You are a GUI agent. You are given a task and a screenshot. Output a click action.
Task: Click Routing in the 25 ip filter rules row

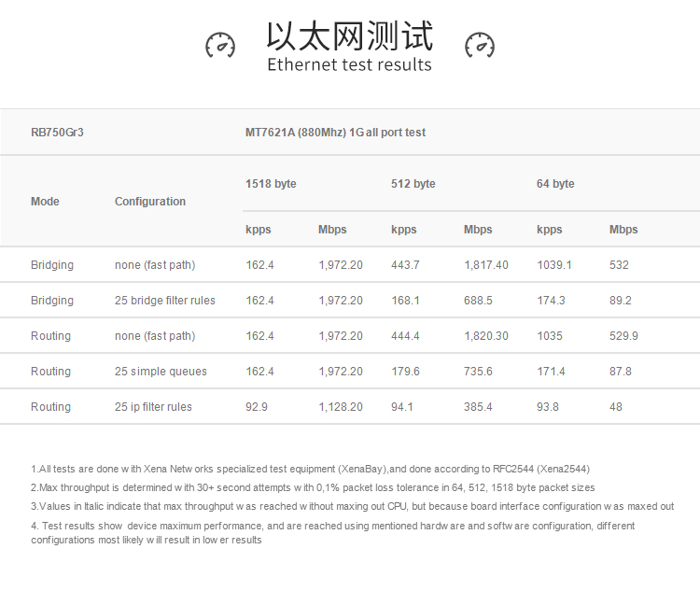click(x=51, y=407)
